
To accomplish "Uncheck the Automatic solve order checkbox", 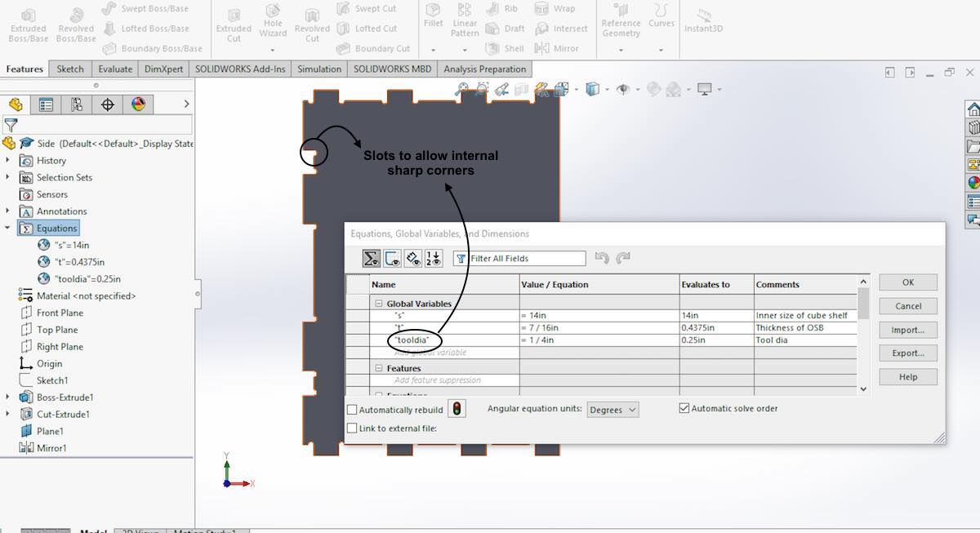I will [684, 408].
